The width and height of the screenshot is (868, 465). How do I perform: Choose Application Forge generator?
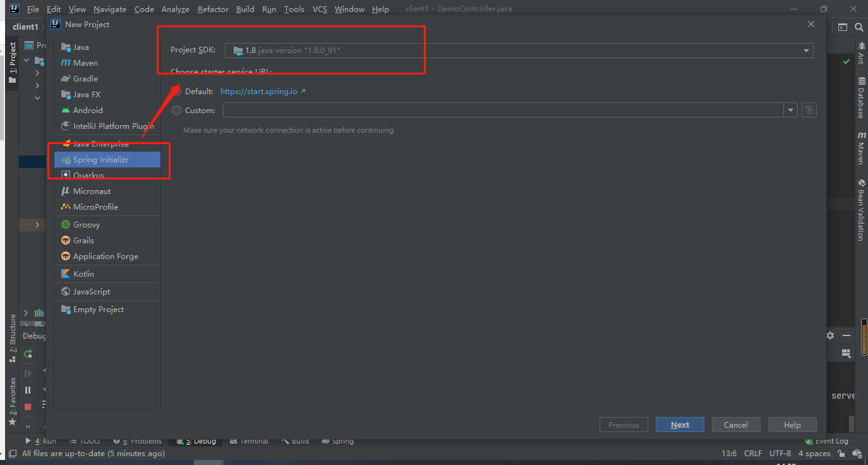(x=107, y=256)
